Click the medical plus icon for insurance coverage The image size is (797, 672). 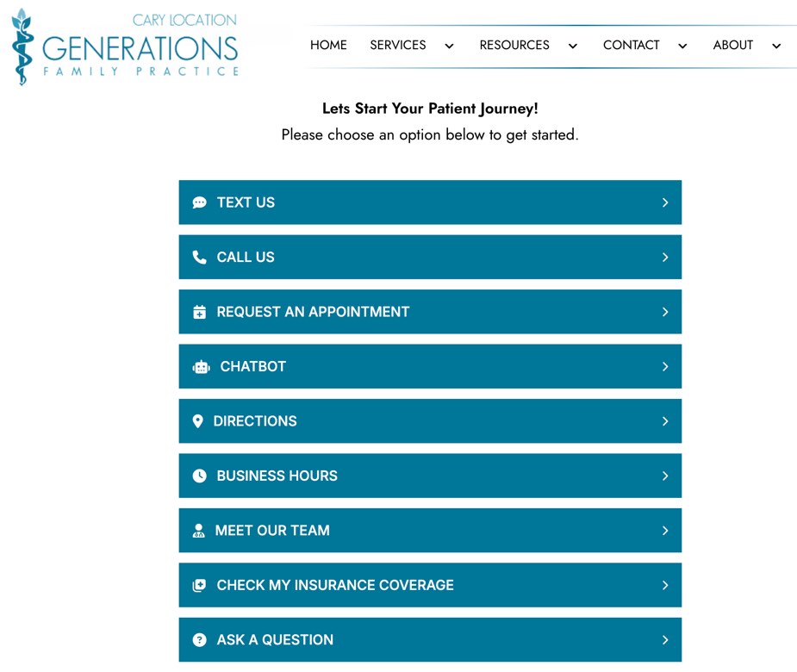pyautogui.click(x=199, y=585)
